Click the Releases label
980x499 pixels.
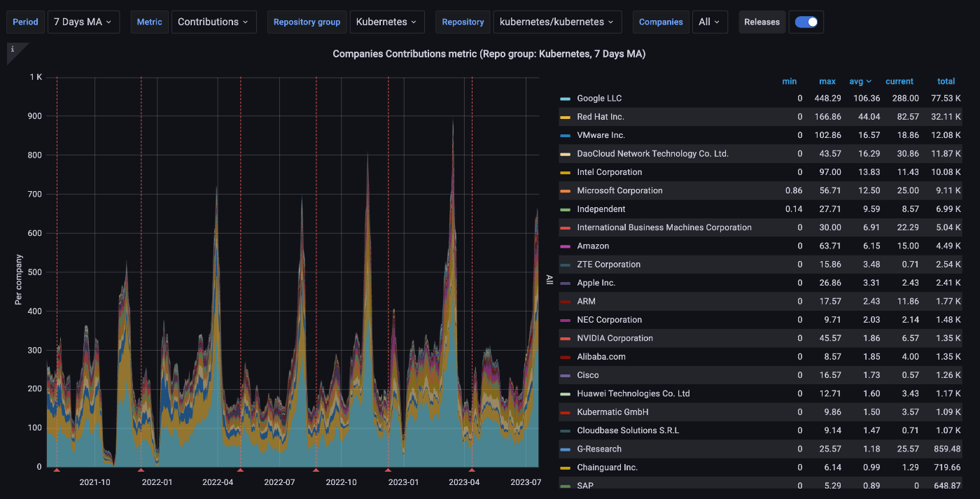pyautogui.click(x=762, y=22)
